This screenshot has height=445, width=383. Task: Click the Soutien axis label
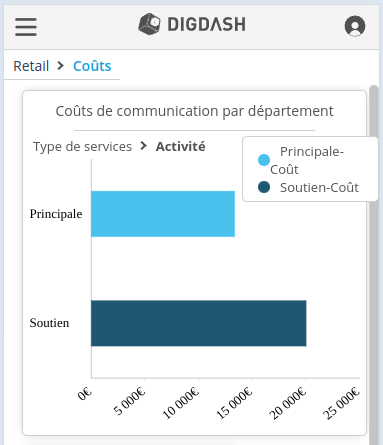point(49,323)
